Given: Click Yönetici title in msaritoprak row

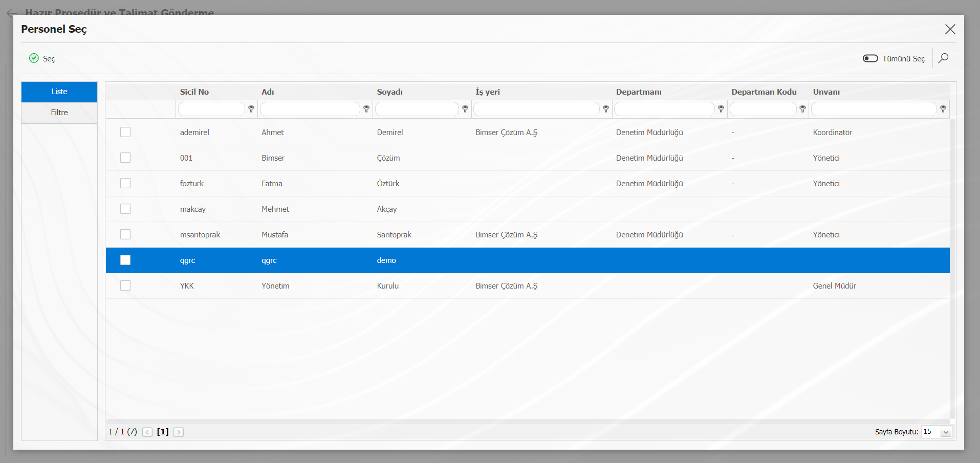Looking at the screenshot, I should coord(826,235).
